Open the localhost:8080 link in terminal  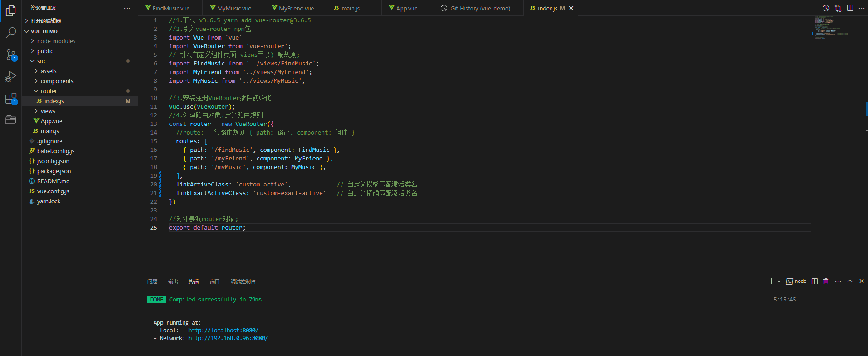[223, 331]
